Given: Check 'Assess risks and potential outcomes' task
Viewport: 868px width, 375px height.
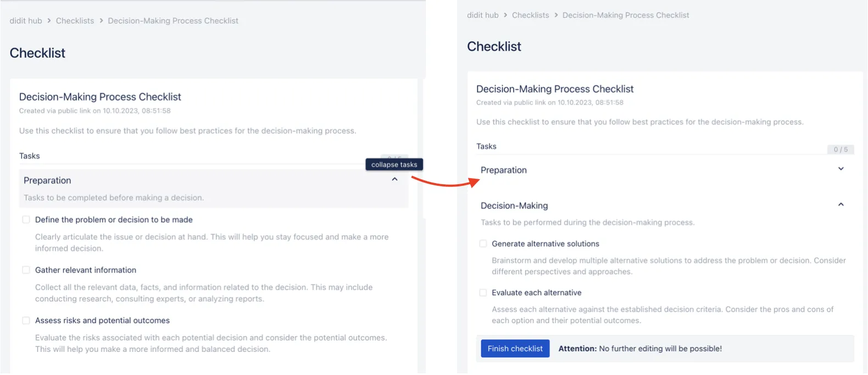Looking at the screenshot, I should [26, 320].
